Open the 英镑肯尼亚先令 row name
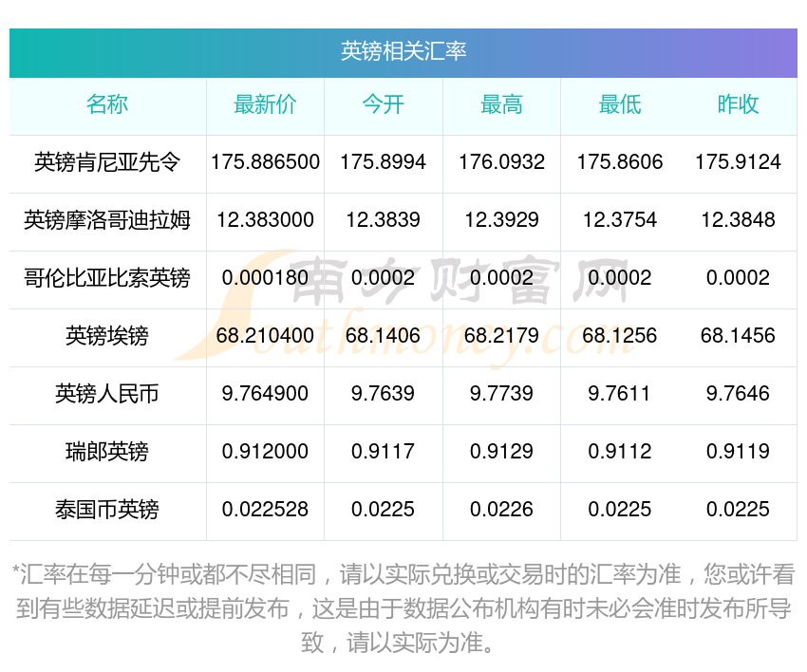 click(x=107, y=162)
